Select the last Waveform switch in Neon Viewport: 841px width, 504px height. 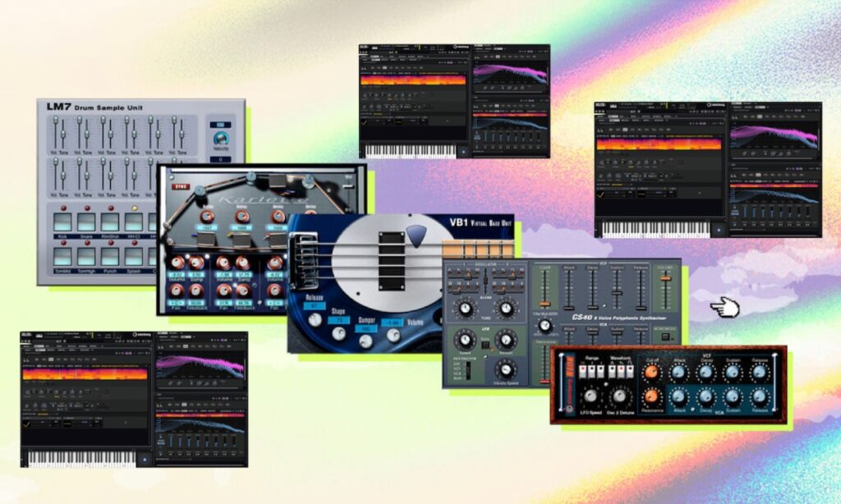pos(630,370)
